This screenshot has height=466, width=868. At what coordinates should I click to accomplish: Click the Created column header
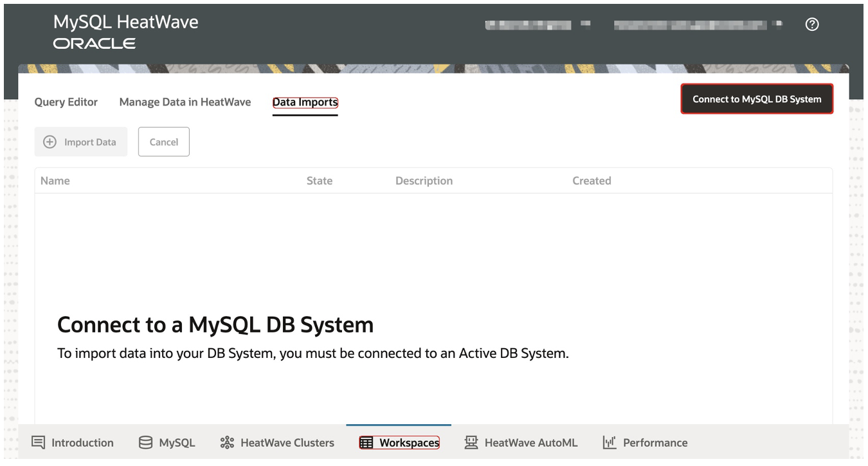pyautogui.click(x=591, y=180)
